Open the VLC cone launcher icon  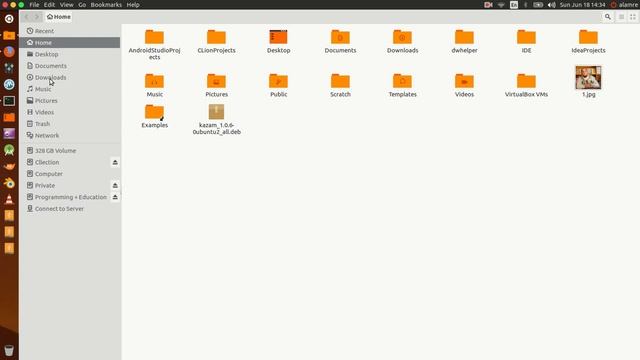[x=9, y=199]
